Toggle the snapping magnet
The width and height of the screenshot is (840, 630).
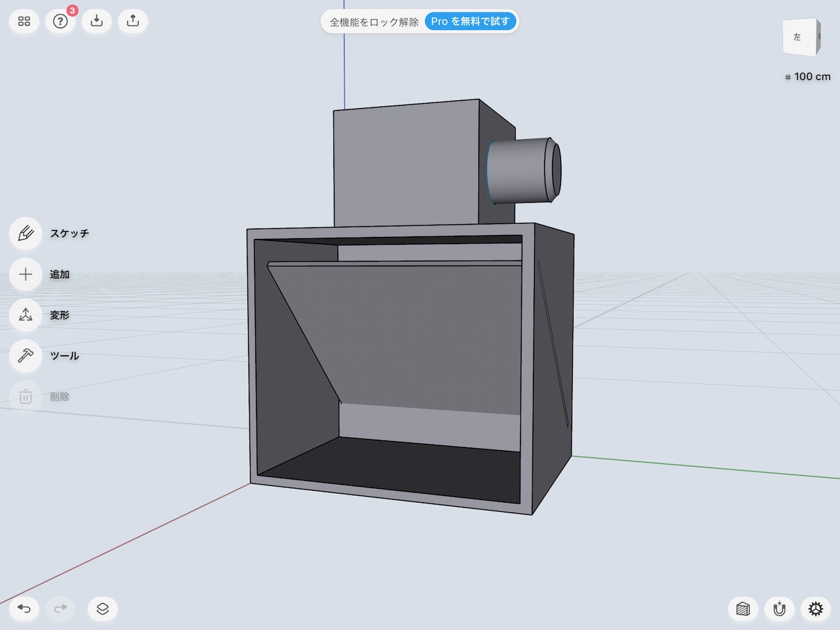click(x=779, y=609)
